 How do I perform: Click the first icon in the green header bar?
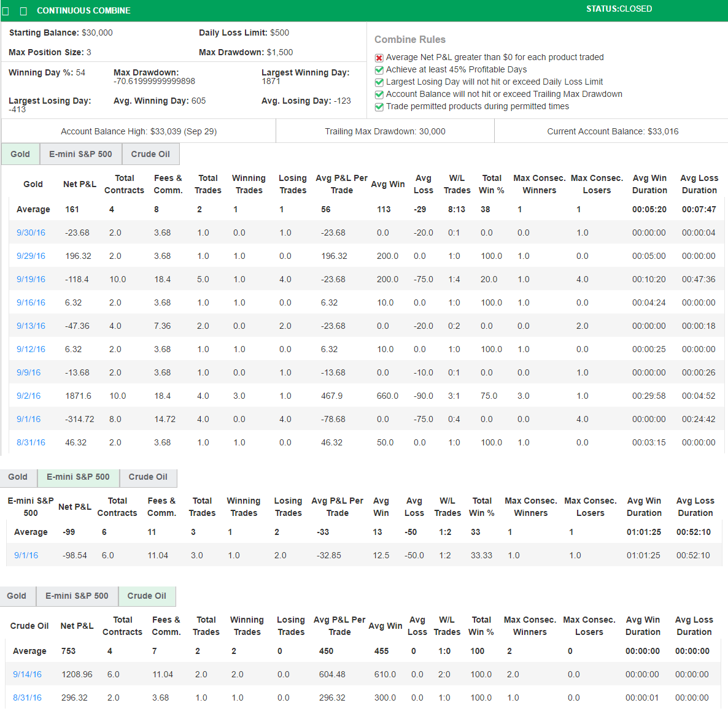click(x=6, y=10)
